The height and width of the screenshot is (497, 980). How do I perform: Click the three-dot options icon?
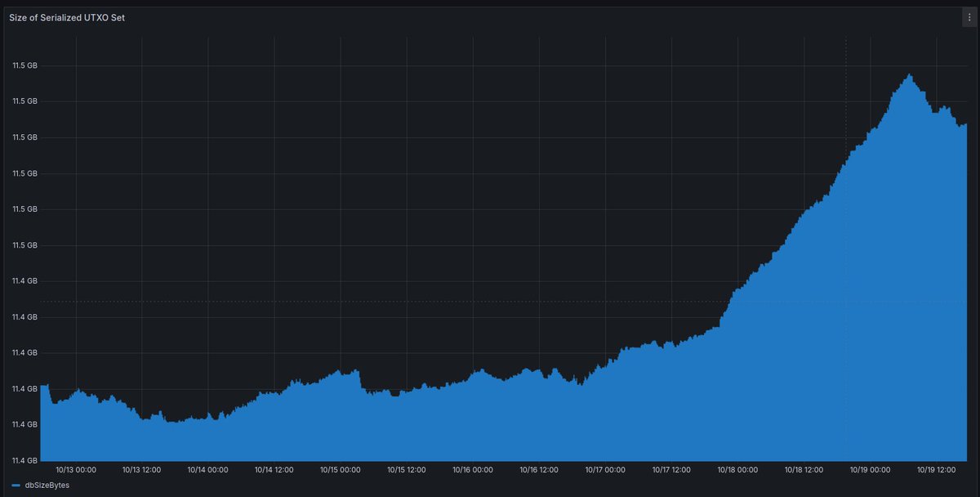coord(969,16)
